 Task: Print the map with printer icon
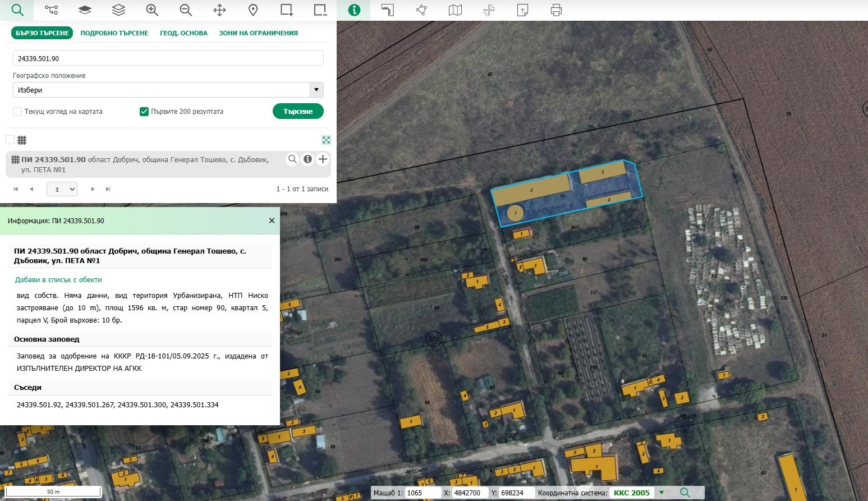click(556, 10)
